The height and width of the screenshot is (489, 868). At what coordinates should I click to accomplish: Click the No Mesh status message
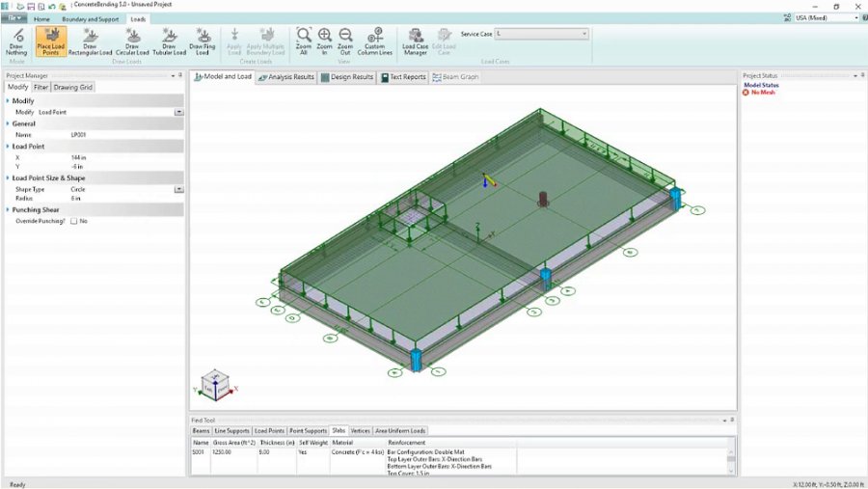tap(763, 93)
